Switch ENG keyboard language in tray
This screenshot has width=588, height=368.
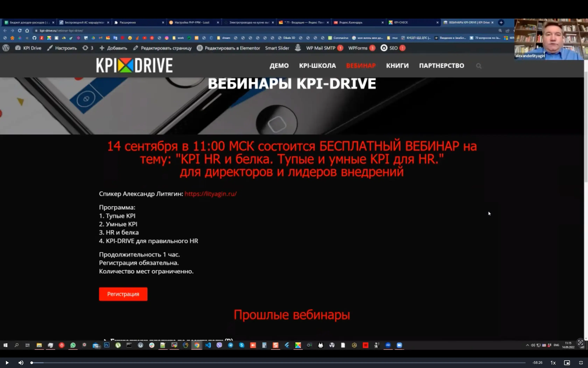coord(556,345)
